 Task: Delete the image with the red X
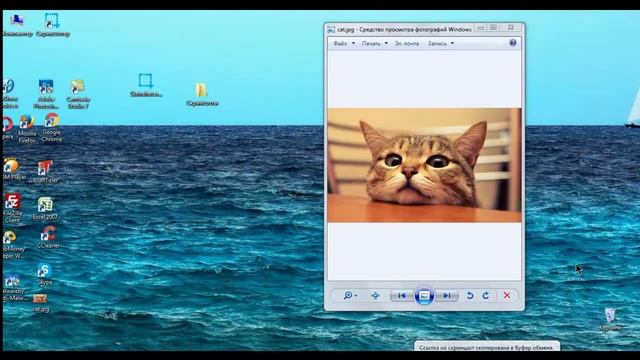(x=507, y=295)
